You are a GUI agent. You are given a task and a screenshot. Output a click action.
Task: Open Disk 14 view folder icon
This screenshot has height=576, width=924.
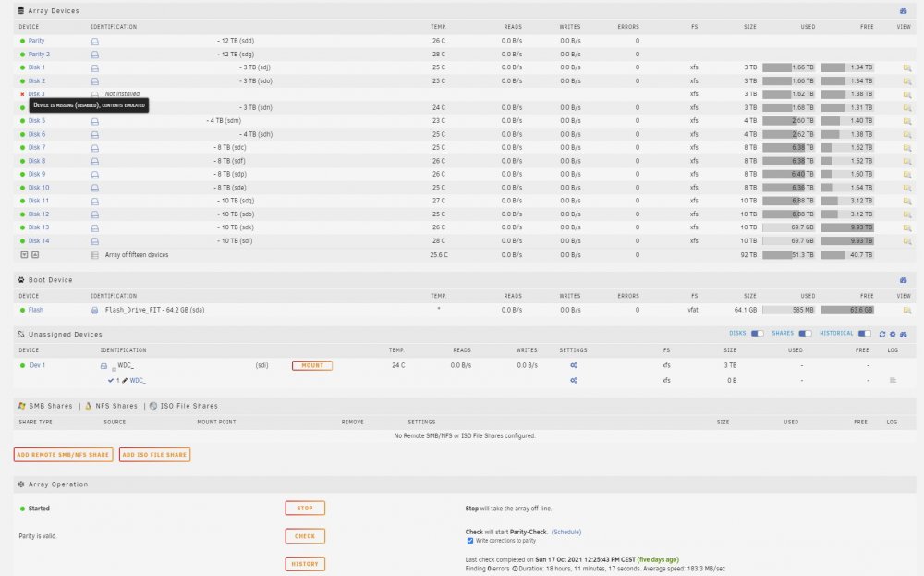(907, 241)
